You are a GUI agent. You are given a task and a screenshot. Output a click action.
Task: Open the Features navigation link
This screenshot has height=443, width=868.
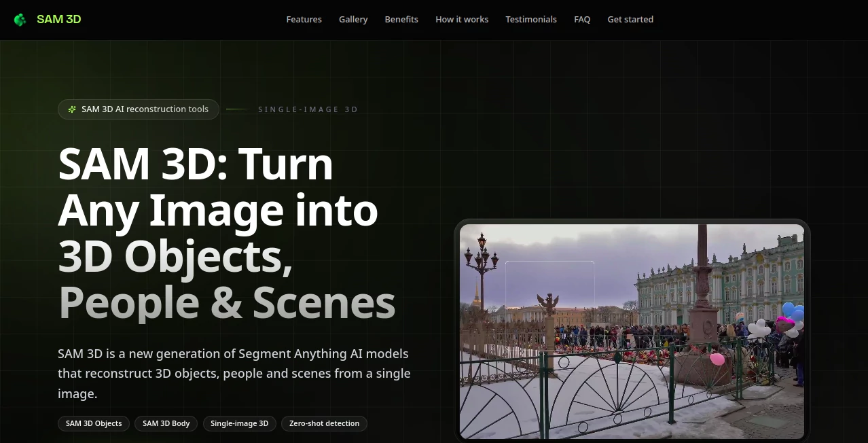tap(304, 19)
